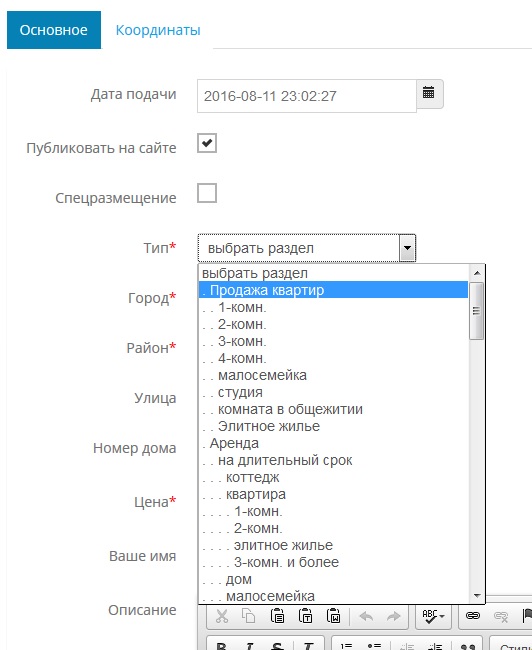532x650 pixels.
Task: Click the insert link chain icon
Action: (473, 616)
